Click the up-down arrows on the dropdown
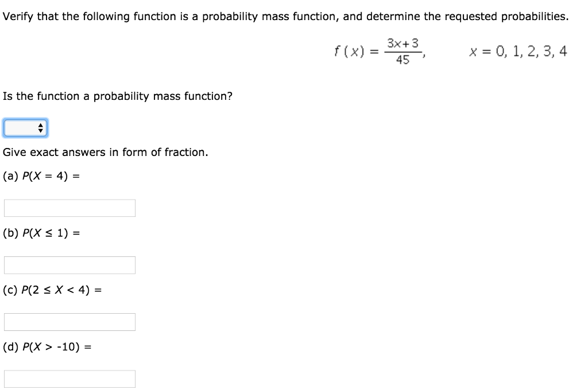 tap(40, 128)
